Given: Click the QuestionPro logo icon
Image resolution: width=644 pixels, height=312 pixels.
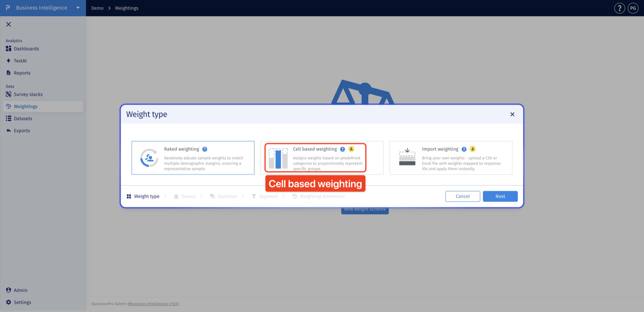Looking at the screenshot, I should click(8, 8).
